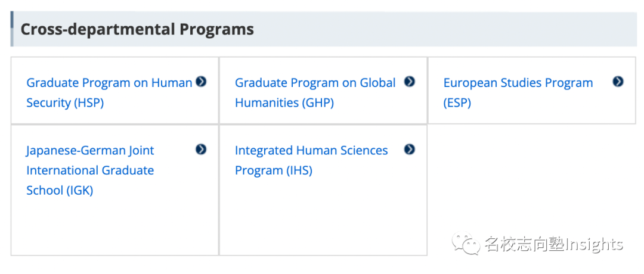The image size is (644, 274).
Task: Click the arrow icon beside Integrated Human Sciences
Action: click(x=409, y=150)
